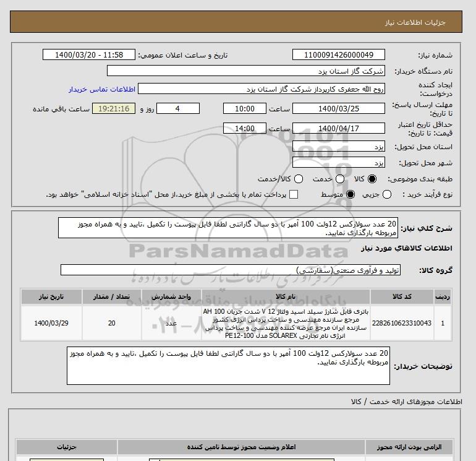Click the جزئیات اطلاعات نیاز page title

pos(415,22)
